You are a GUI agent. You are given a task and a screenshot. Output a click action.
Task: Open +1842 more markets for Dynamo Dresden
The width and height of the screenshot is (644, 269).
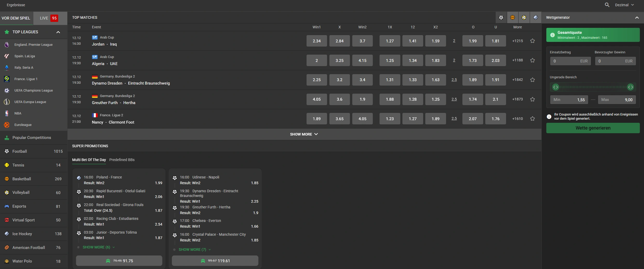pyautogui.click(x=517, y=80)
